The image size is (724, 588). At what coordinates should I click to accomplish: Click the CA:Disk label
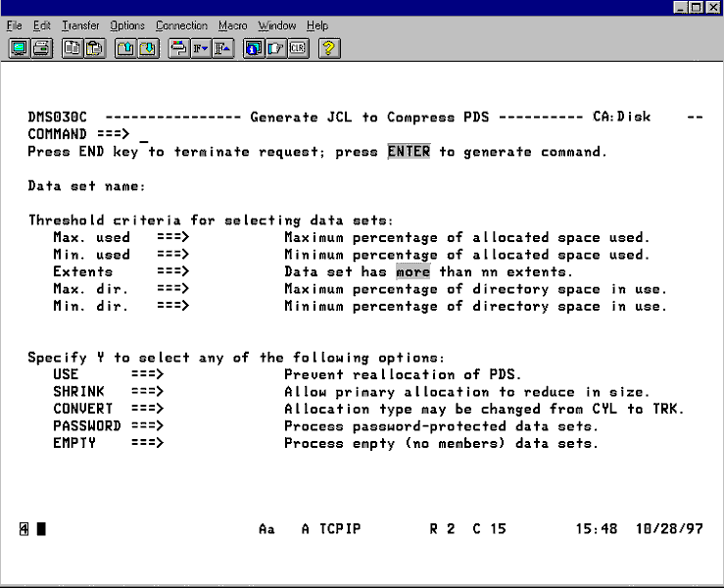tap(621, 117)
